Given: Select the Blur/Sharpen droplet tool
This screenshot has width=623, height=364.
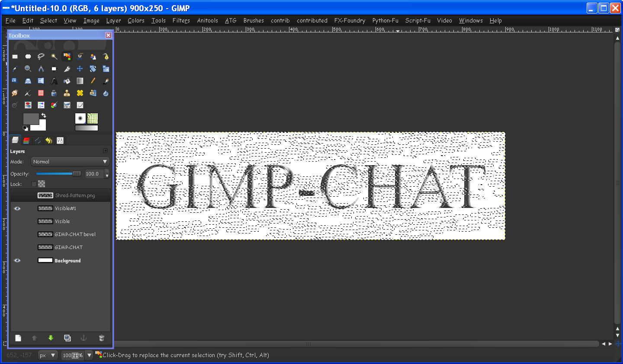Looking at the screenshot, I should [106, 93].
